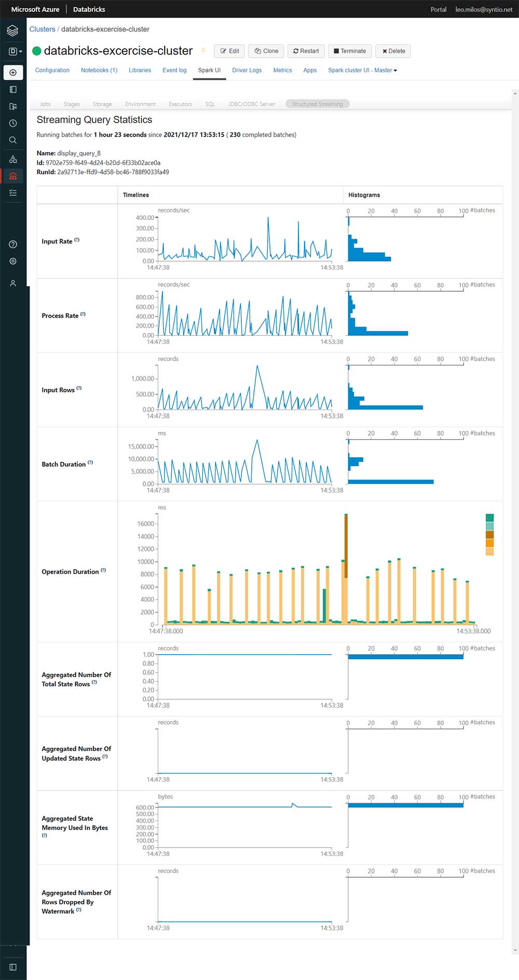Viewport: 519px width, 980px height.
Task: Open Compute clusters icon highlighted in red
Action: click(13, 176)
